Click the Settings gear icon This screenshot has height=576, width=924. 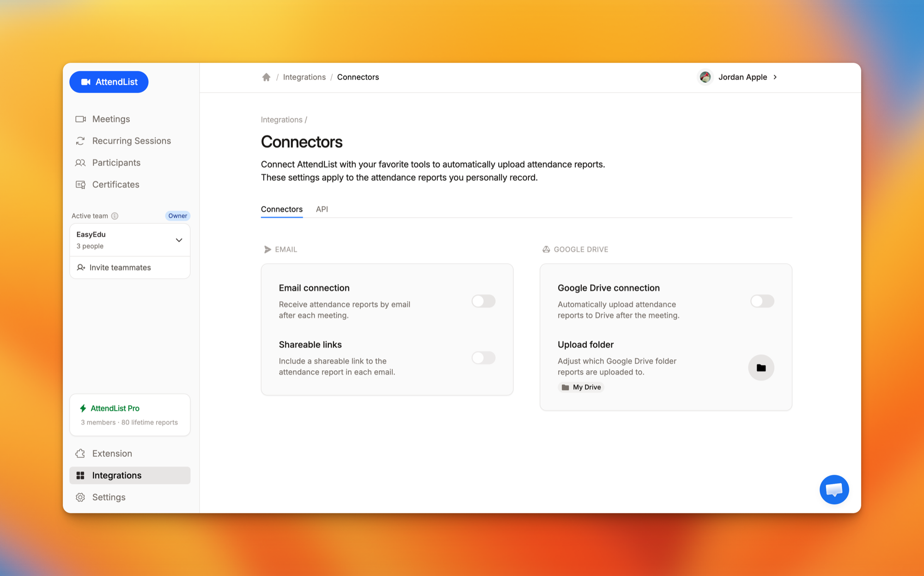(x=80, y=497)
